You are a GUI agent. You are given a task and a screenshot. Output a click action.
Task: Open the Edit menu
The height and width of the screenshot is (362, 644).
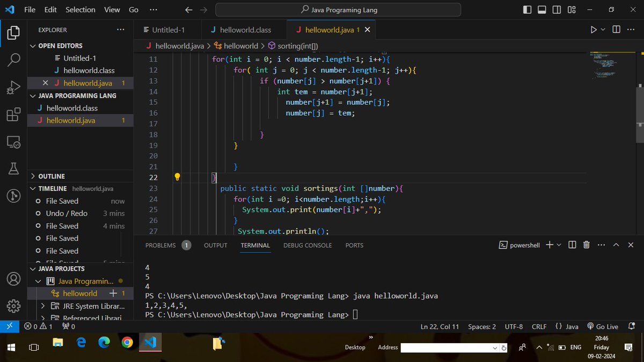50,10
